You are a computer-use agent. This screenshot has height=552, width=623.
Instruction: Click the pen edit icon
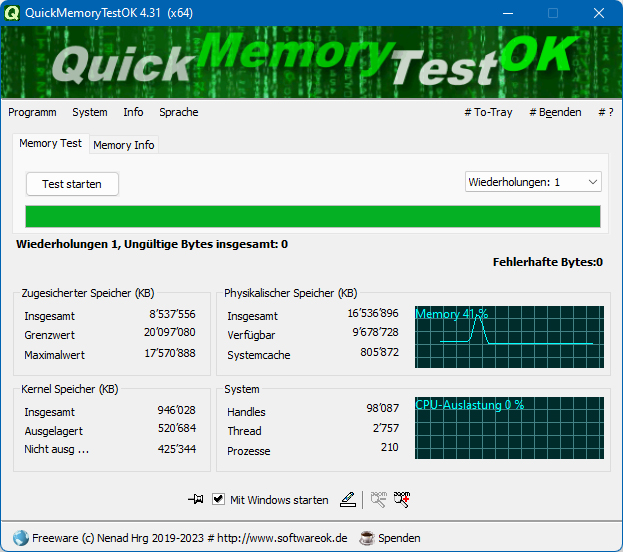pos(348,499)
